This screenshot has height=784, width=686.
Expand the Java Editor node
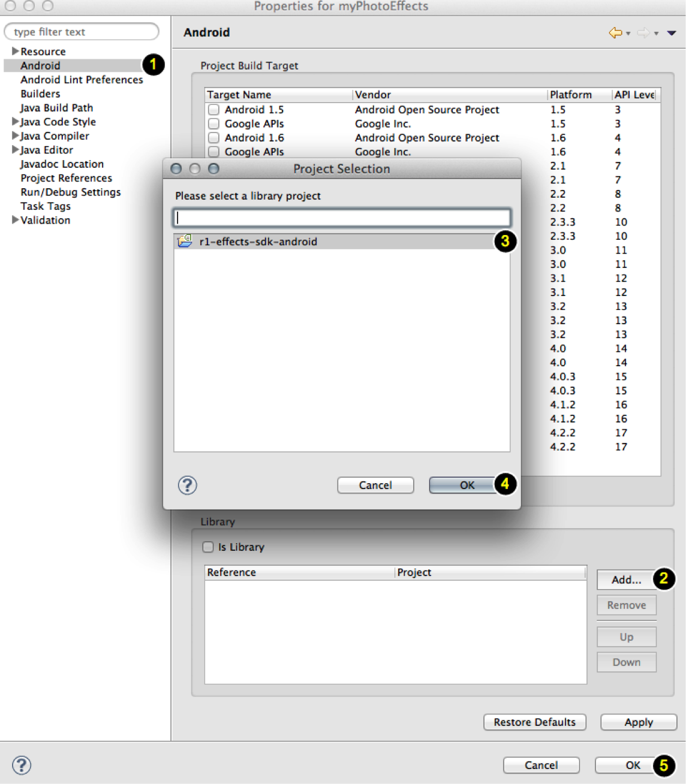tap(15, 150)
